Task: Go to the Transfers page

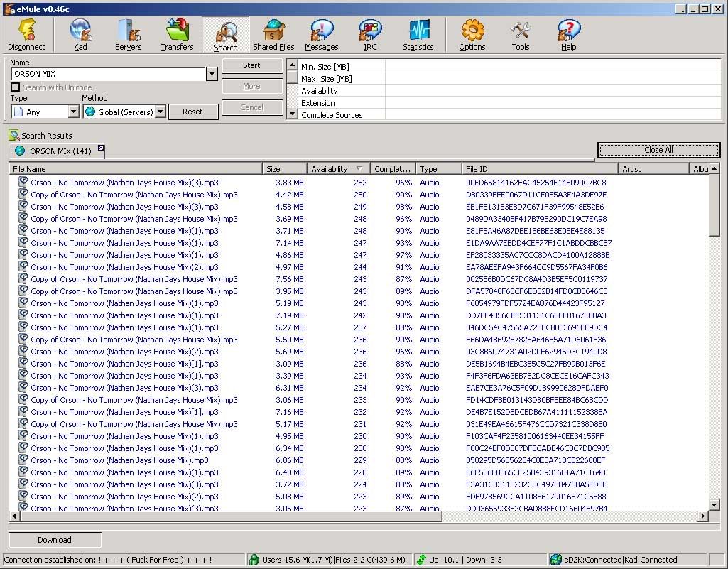Action: [177, 35]
